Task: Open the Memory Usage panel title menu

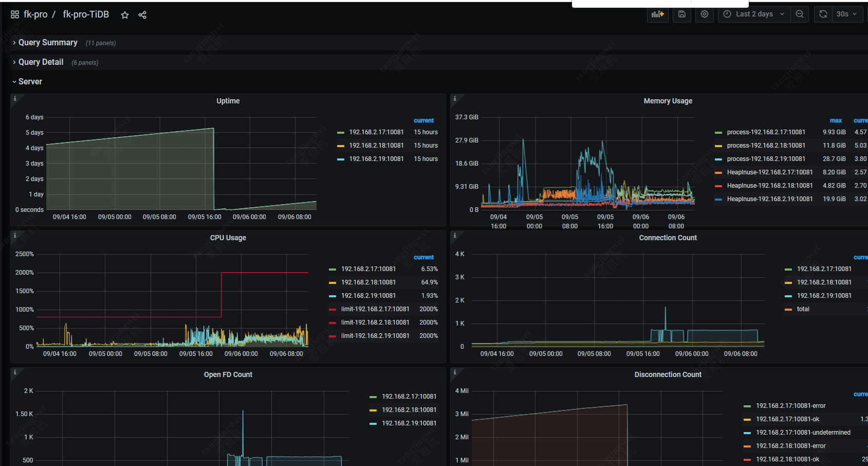Action: [668, 101]
